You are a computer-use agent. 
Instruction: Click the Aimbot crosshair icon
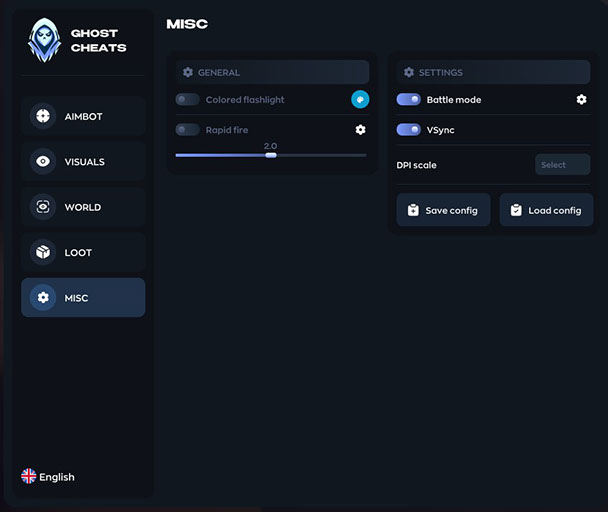(43, 116)
